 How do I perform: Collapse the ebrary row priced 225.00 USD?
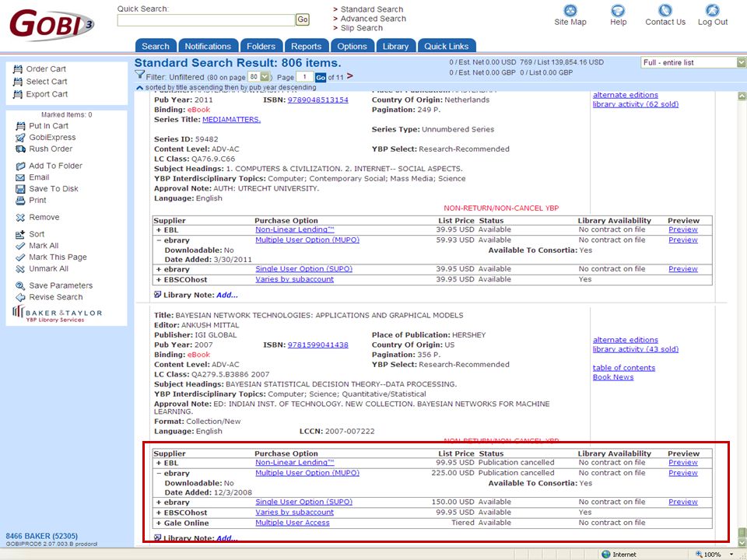[159, 474]
